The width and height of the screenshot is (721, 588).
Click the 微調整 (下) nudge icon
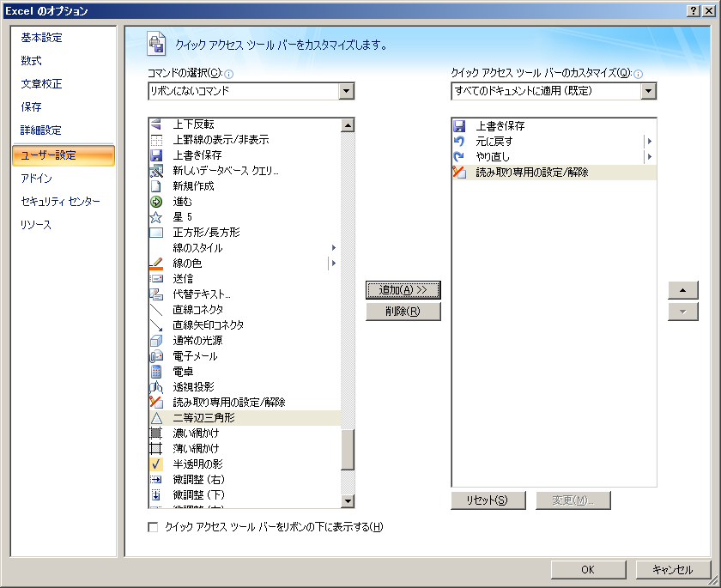(156, 495)
